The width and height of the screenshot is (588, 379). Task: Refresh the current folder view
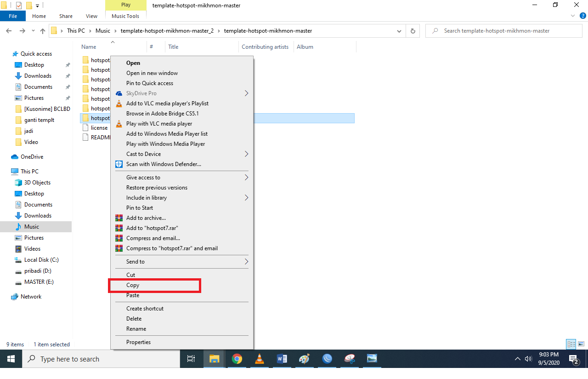(x=413, y=31)
